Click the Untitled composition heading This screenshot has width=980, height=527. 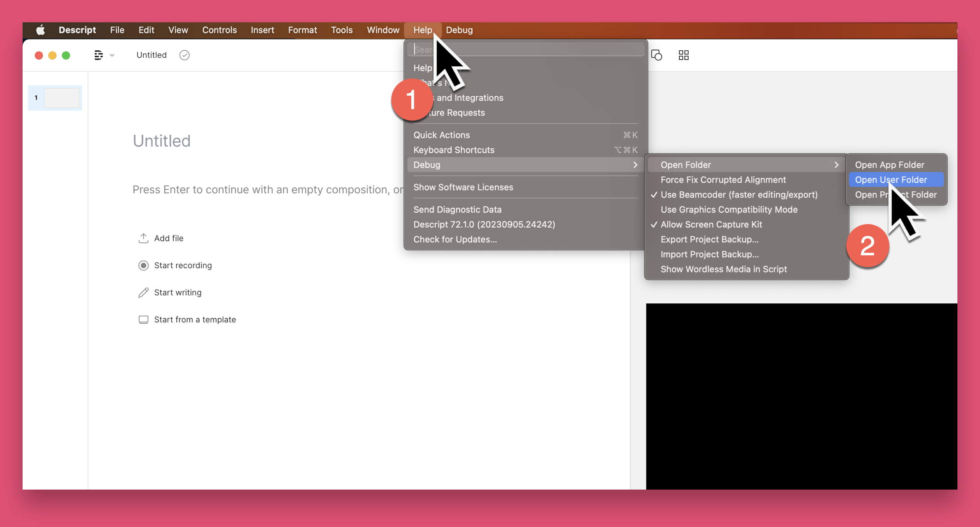[x=162, y=141]
